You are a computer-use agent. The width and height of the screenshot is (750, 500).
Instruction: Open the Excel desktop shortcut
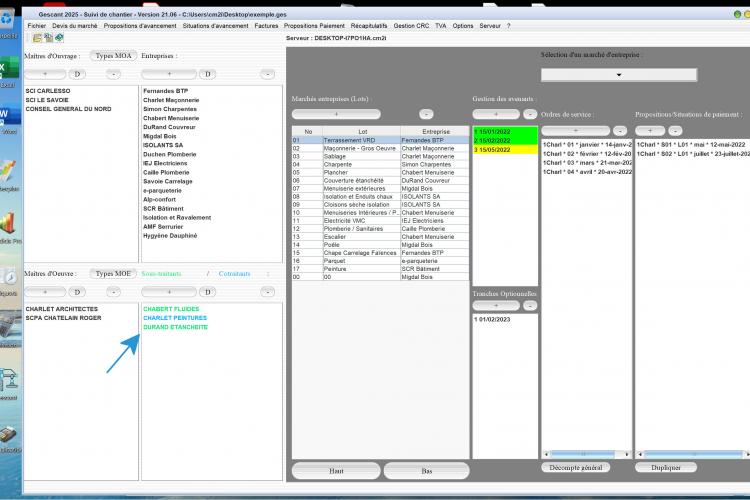pos(9,71)
